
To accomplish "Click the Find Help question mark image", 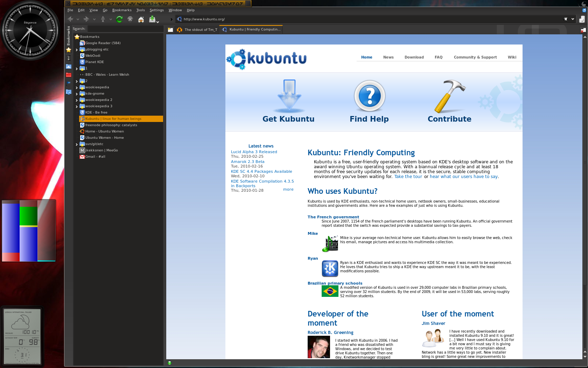I will 370,96.
